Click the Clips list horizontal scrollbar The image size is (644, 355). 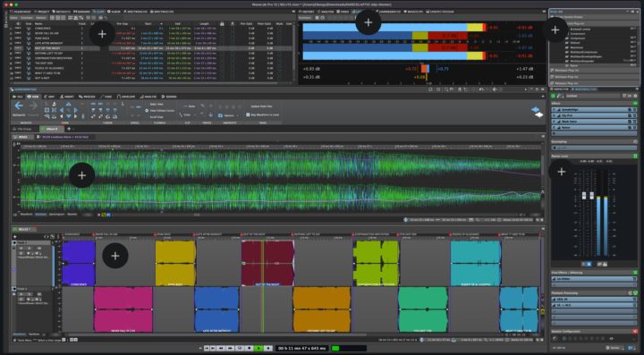[146, 83]
